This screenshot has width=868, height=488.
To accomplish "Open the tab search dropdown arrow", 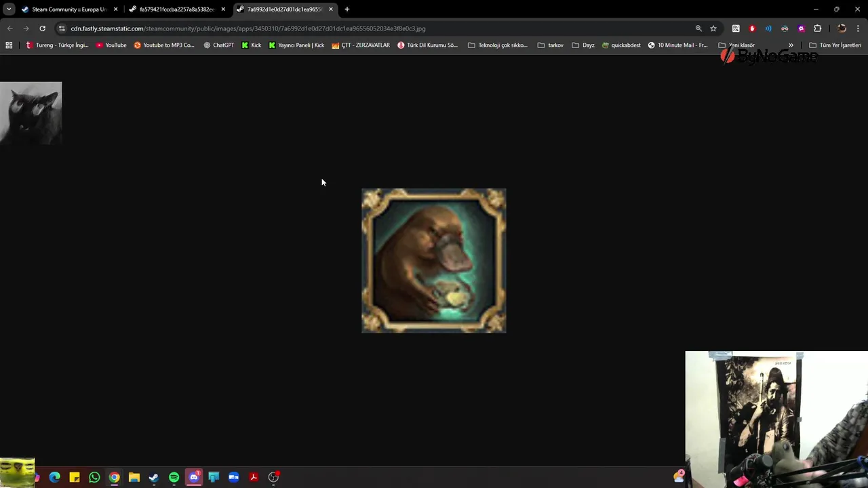I will click(8, 9).
